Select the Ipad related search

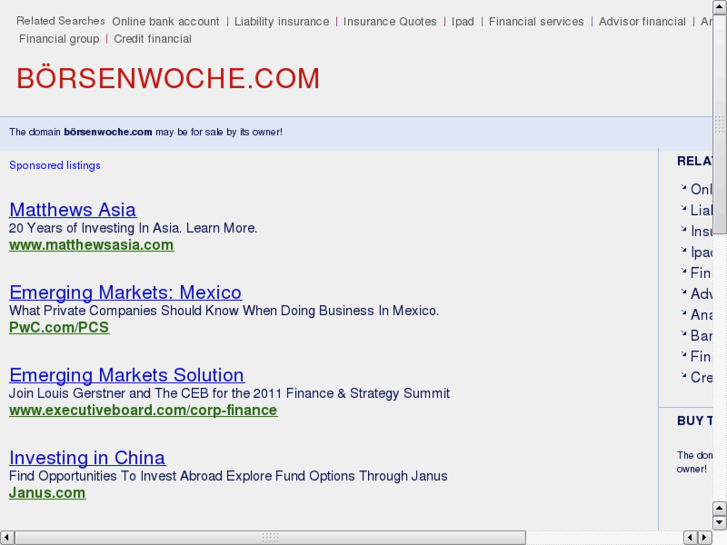coord(463,22)
